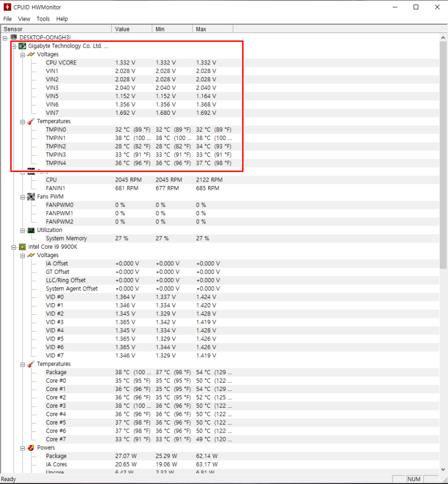The width and height of the screenshot is (448, 484).
Task: Select the IA Offset row
Action: tap(241, 264)
